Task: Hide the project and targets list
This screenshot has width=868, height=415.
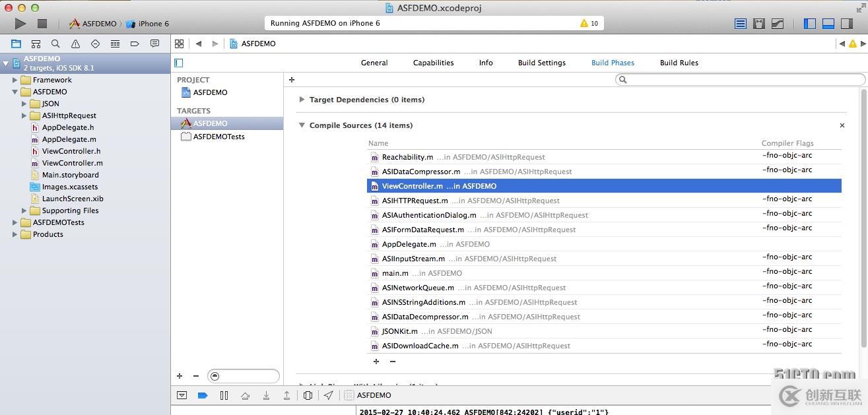Action: click(x=178, y=63)
